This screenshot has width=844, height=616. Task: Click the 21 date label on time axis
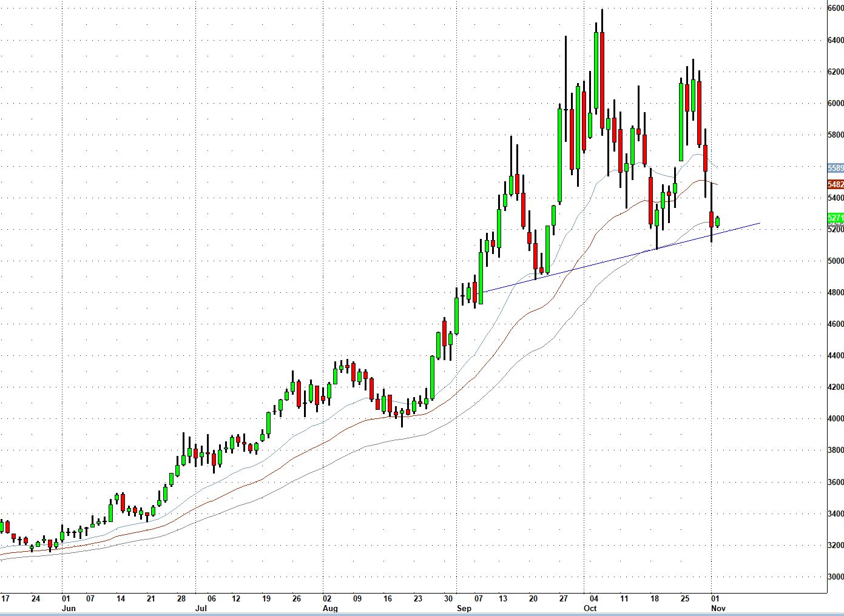pyautogui.click(x=151, y=599)
